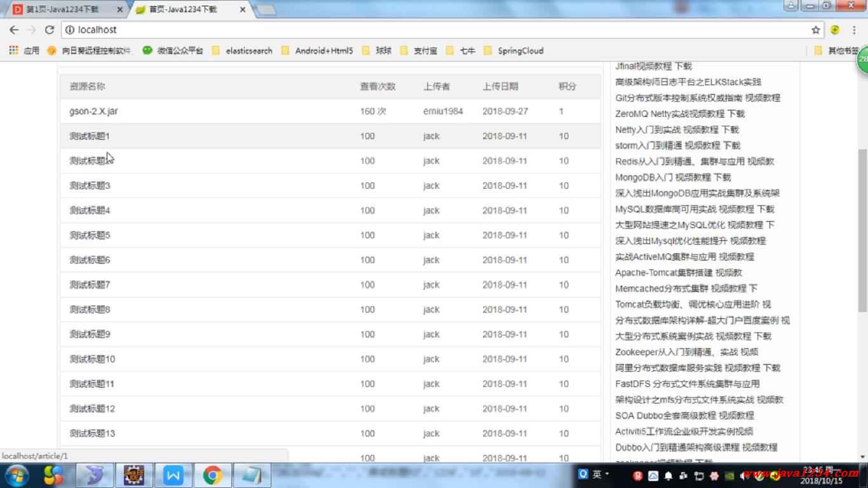Open ELKStack实战 sidebar link
868x488 pixels.
point(688,82)
